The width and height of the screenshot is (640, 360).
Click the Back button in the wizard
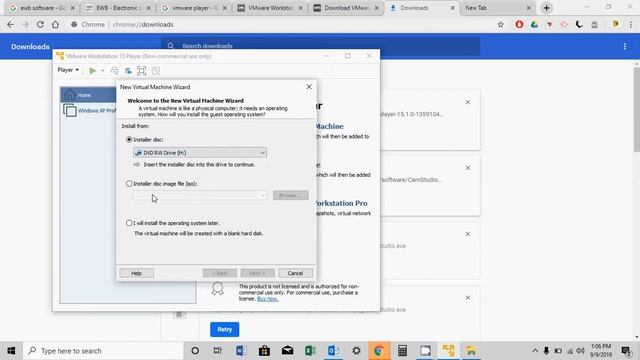tap(220, 273)
